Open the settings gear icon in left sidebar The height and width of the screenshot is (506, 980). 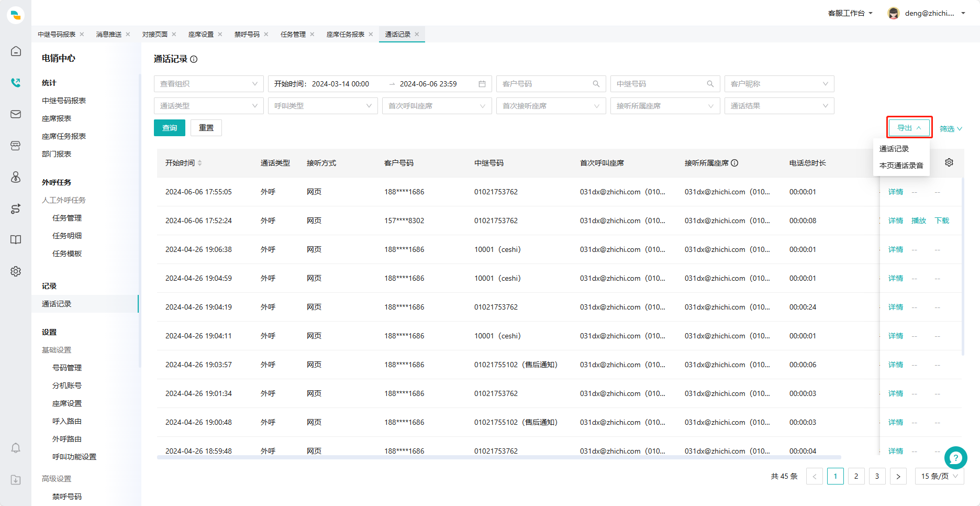tap(16, 271)
